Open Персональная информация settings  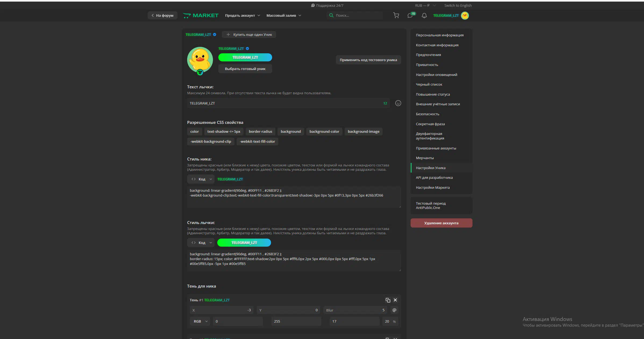coord(442,35)
